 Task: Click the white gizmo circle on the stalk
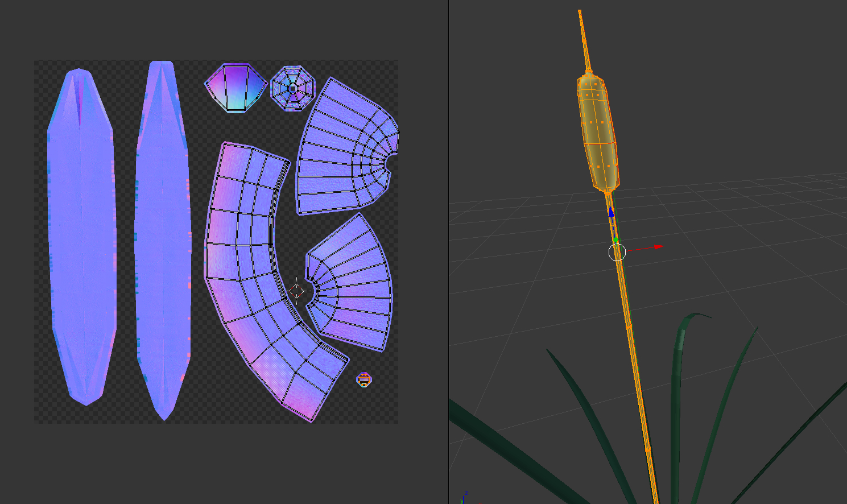(617, 252)
